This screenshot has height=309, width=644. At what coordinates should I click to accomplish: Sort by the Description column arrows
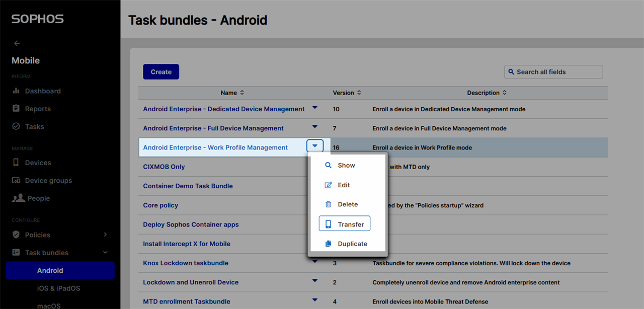pos(505,93)
